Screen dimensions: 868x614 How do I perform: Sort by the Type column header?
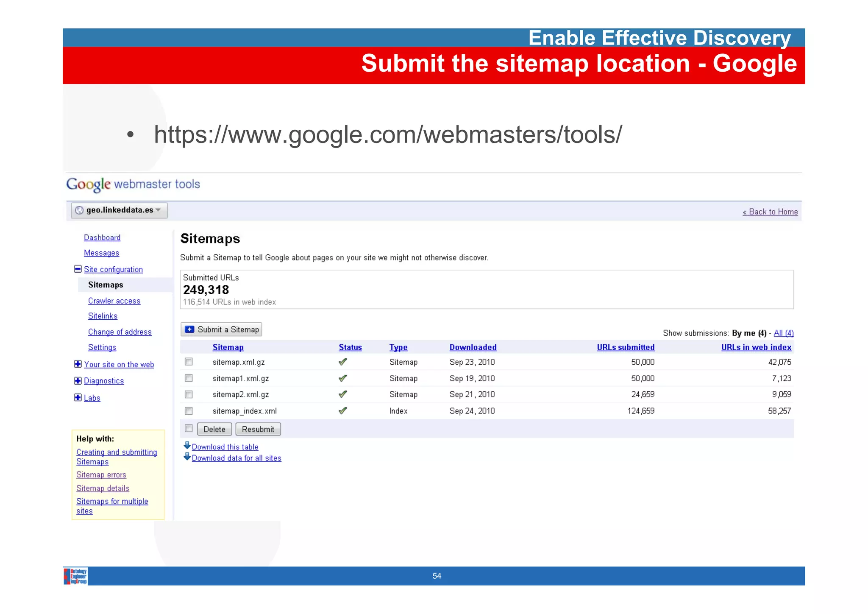click(398, 347)
